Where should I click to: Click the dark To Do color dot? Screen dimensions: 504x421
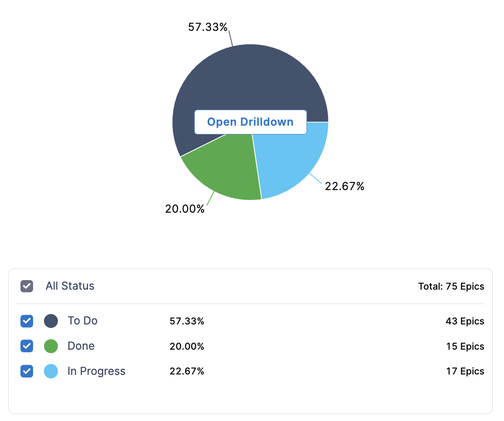tap(51, 321)
